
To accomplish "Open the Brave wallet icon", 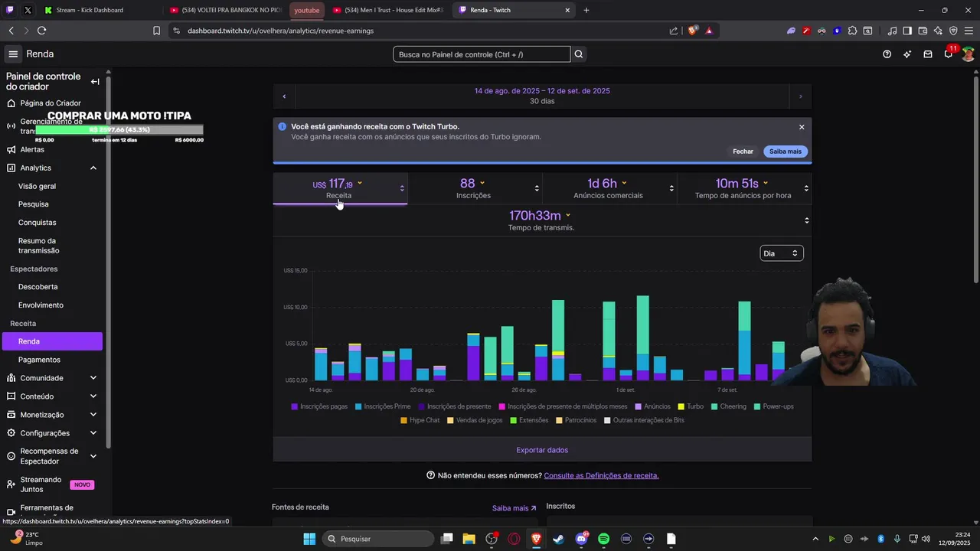I will (x=923, y=31).
